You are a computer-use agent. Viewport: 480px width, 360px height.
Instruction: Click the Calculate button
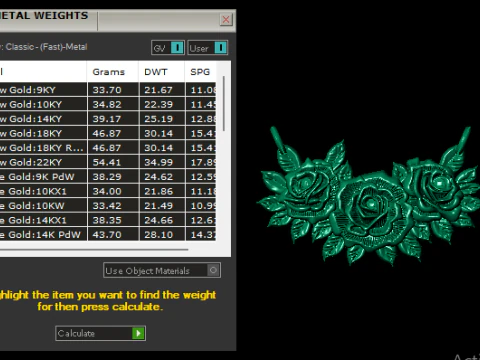pyautogui.click(x=100, y=333)
